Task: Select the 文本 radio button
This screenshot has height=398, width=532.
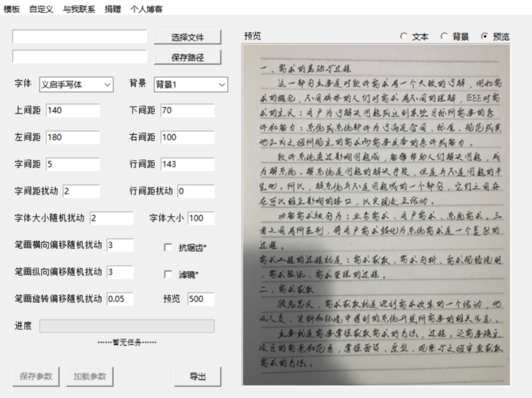Action: pos(404,37)
